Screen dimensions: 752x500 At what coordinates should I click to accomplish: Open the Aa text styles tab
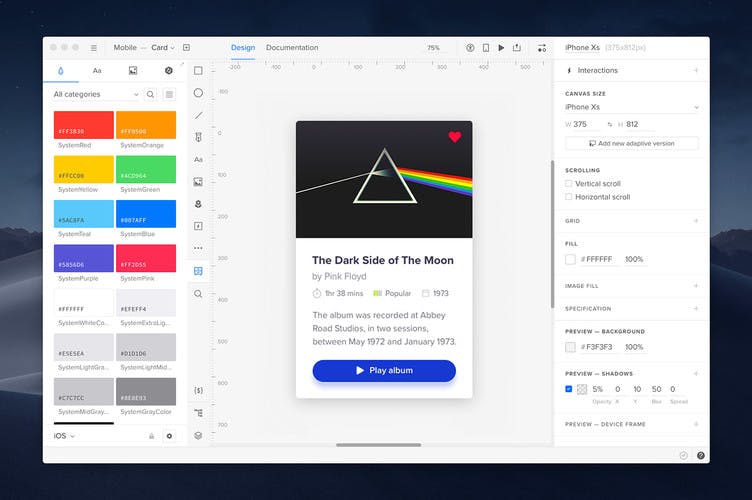(97, 70)
